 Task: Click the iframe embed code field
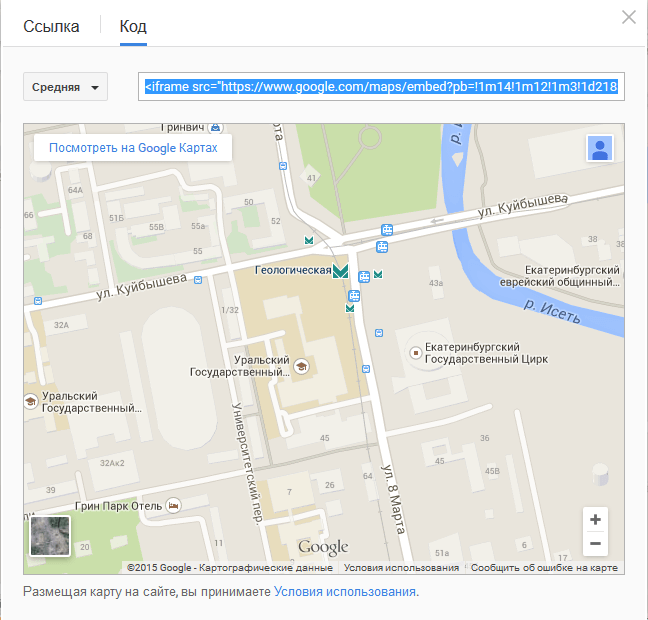pyautogui.click(x=381, y=87)
